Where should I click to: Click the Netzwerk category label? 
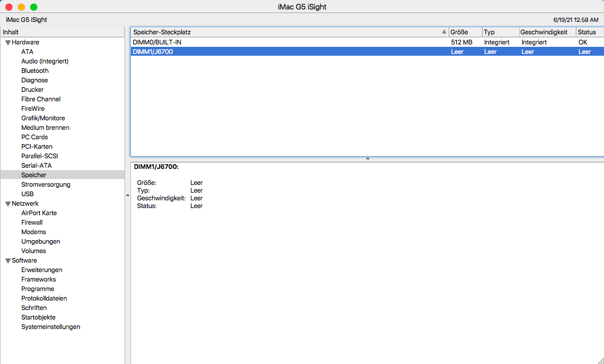click(x=25, y=203)
